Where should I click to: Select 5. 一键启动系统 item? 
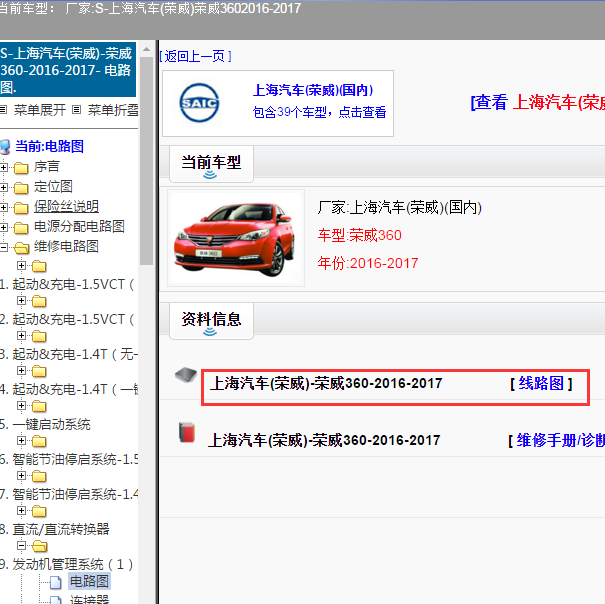pyautogui.click(x=45, y=425)
